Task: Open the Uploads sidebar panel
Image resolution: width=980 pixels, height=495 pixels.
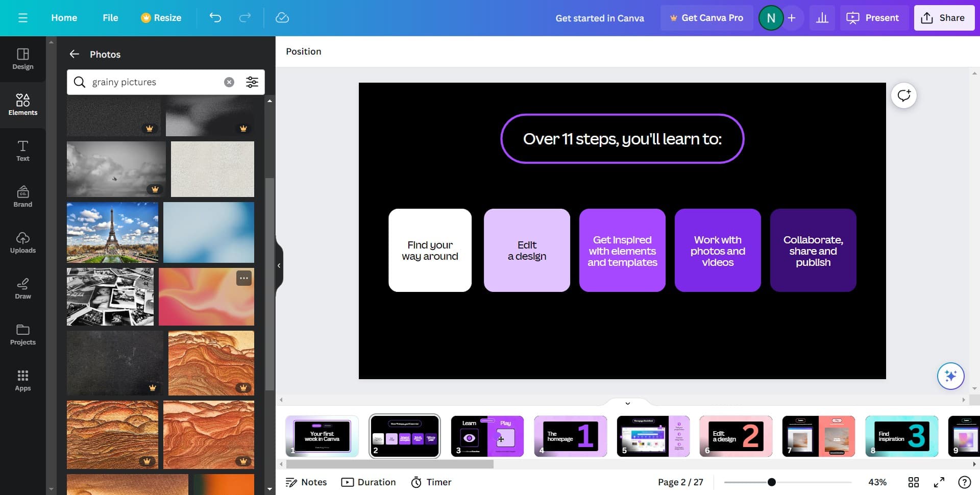Action: (x=23, y=242)
